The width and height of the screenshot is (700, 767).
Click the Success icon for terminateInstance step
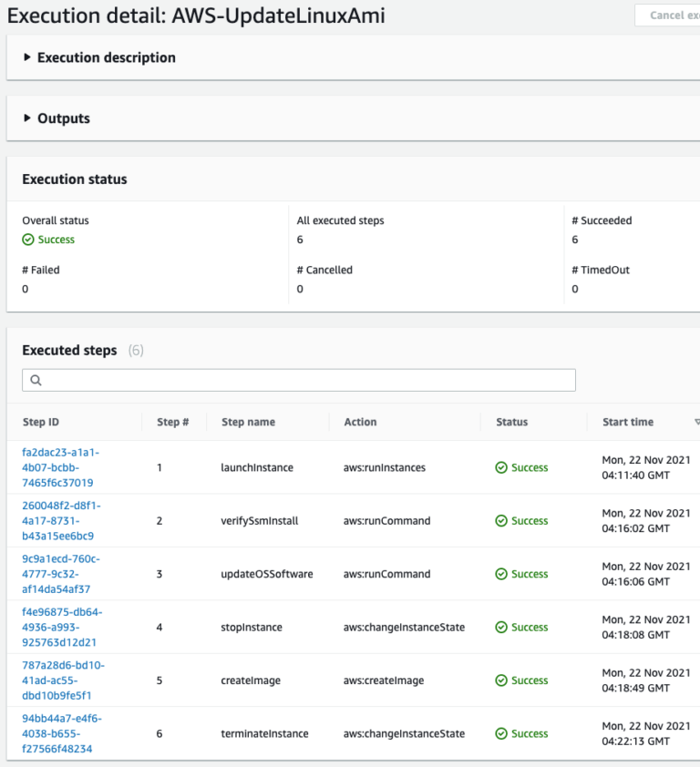coord(501,733)
